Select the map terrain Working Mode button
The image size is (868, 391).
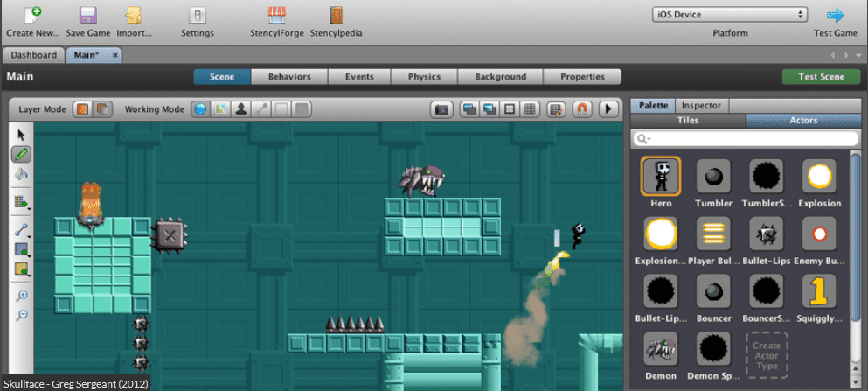[220, 109]
